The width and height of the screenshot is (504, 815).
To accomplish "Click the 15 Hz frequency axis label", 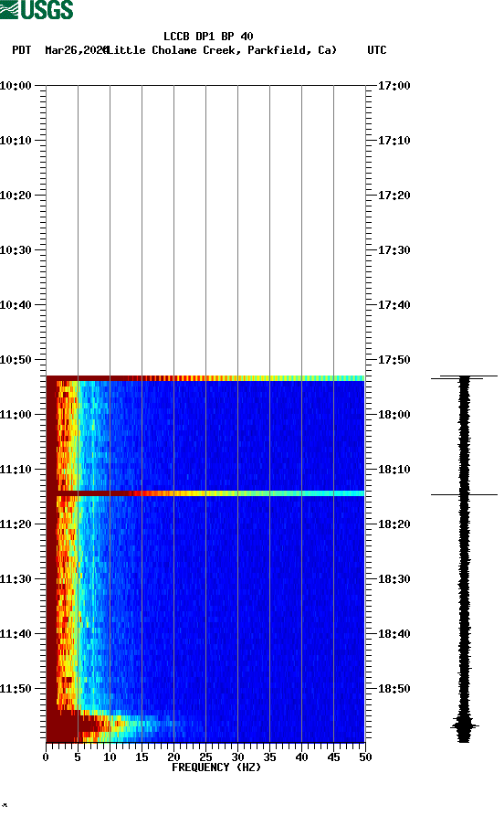I will coord(142,757).
